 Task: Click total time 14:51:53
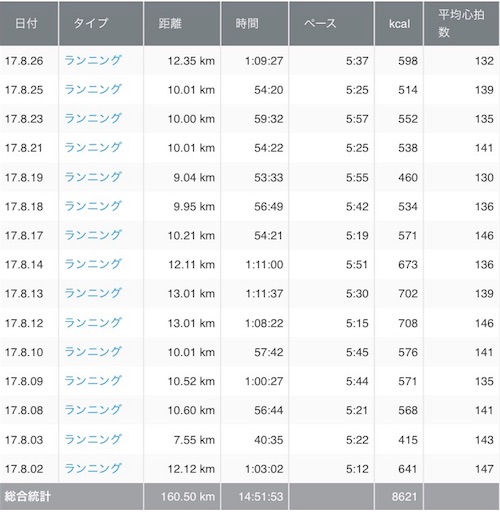tap(261, 497)
